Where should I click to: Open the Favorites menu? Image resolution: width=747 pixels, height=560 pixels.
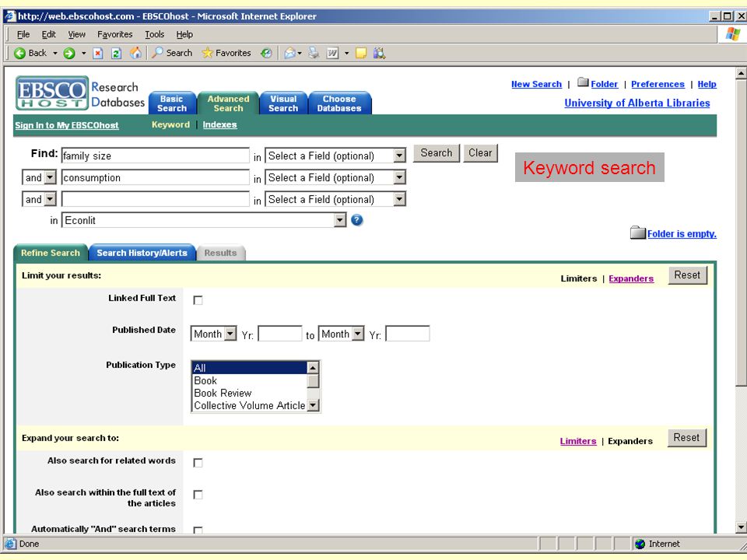click(115, 34)
